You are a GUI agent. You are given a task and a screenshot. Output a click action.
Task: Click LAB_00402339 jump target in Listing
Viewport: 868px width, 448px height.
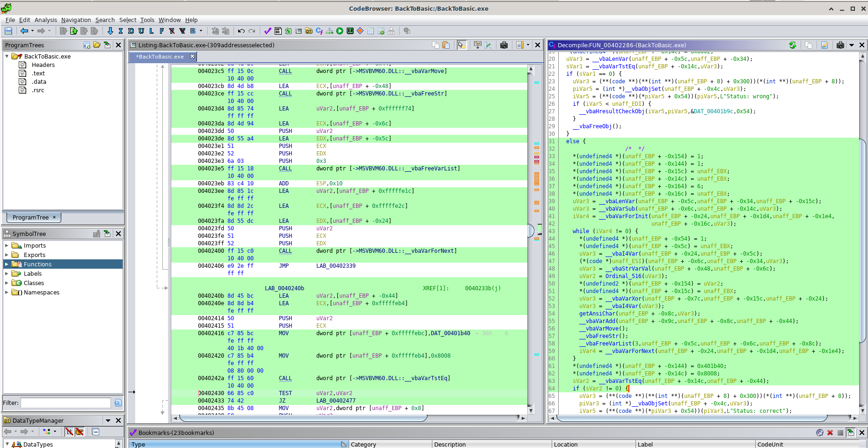(336, 266)
